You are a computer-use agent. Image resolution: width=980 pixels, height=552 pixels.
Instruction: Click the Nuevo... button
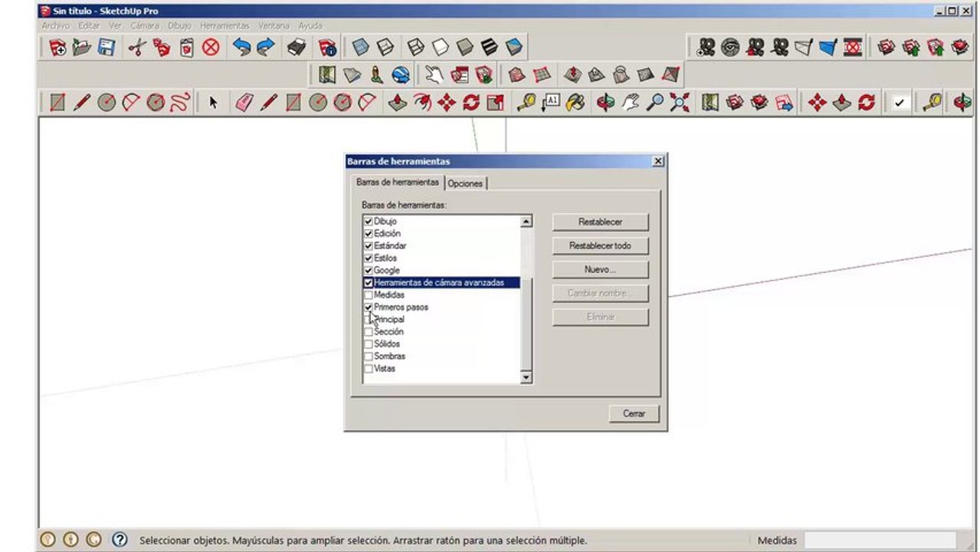(601, 270)
